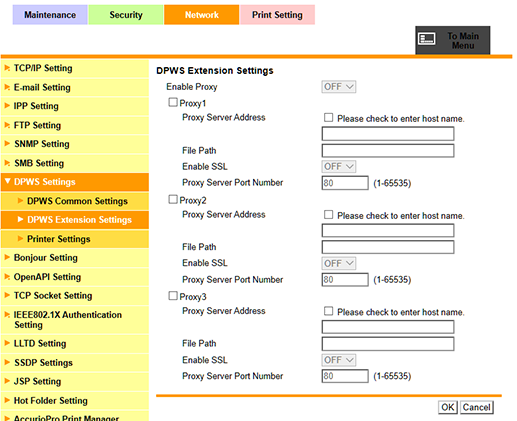Click the Proxy3 File Path field
This screenshot has height=421, width=517.
coord(388,344)
